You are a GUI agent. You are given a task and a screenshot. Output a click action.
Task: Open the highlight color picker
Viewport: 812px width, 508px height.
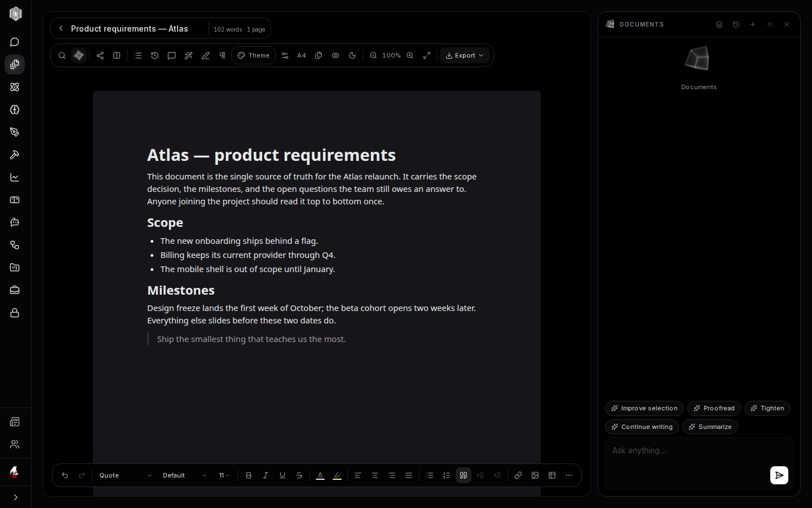coord(337,475)
